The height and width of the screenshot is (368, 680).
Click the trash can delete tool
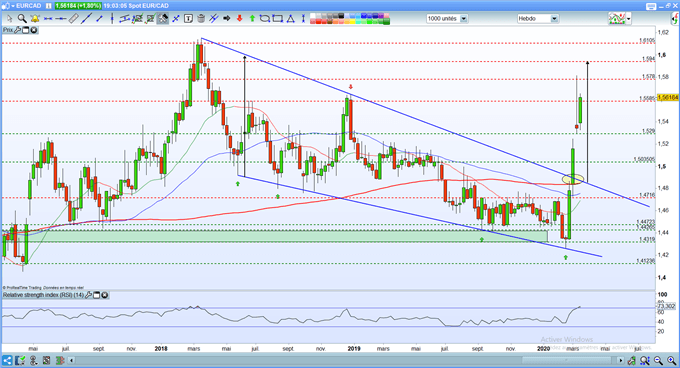(x=201, y=19)
